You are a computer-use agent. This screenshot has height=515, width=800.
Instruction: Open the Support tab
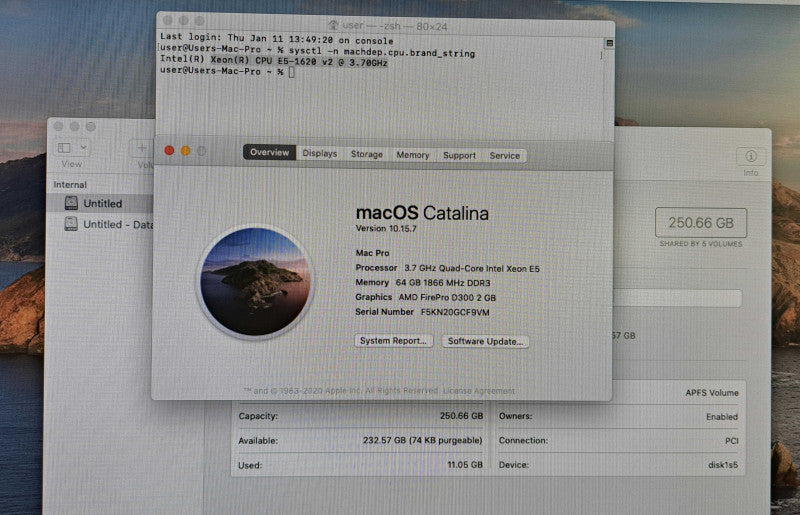459,155
